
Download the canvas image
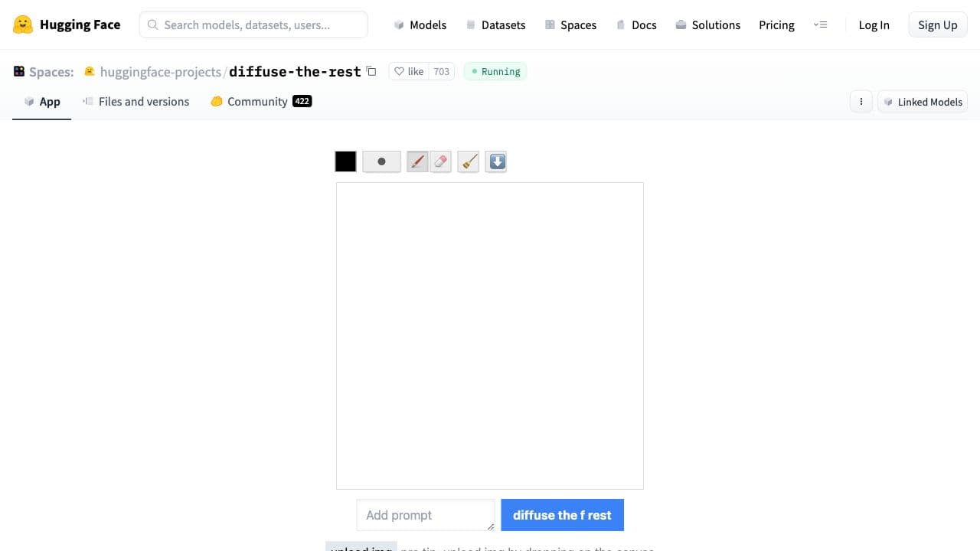coord(495,161)
